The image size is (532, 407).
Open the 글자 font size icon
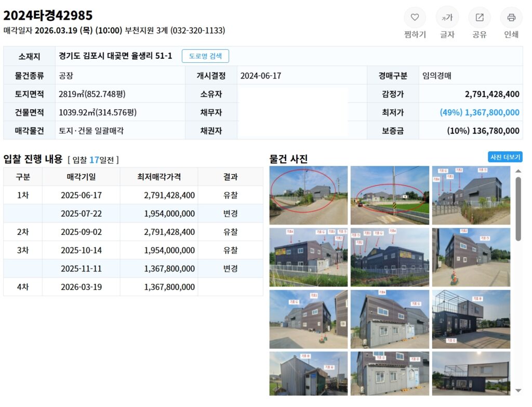tap(447, 18)
